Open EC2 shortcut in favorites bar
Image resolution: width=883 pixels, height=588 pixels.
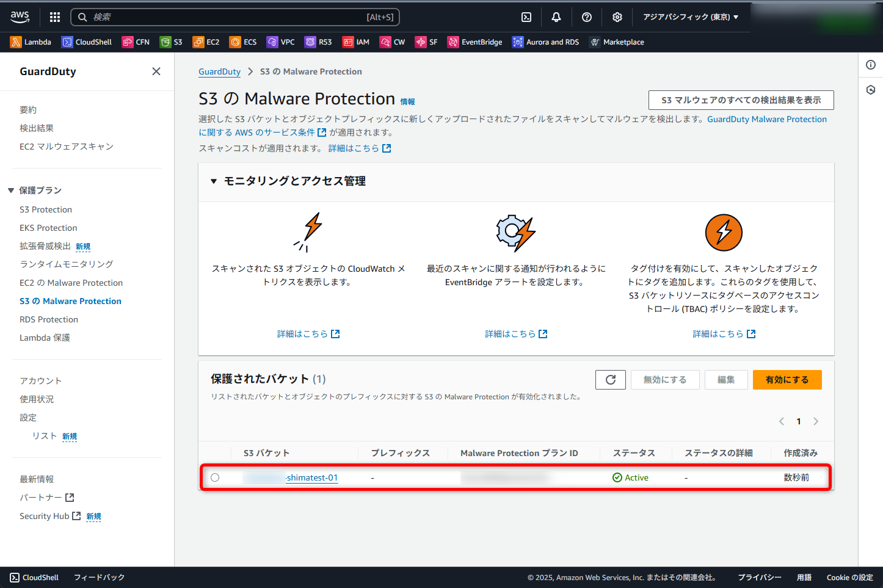pyautogui.click(x=206, y=42)
